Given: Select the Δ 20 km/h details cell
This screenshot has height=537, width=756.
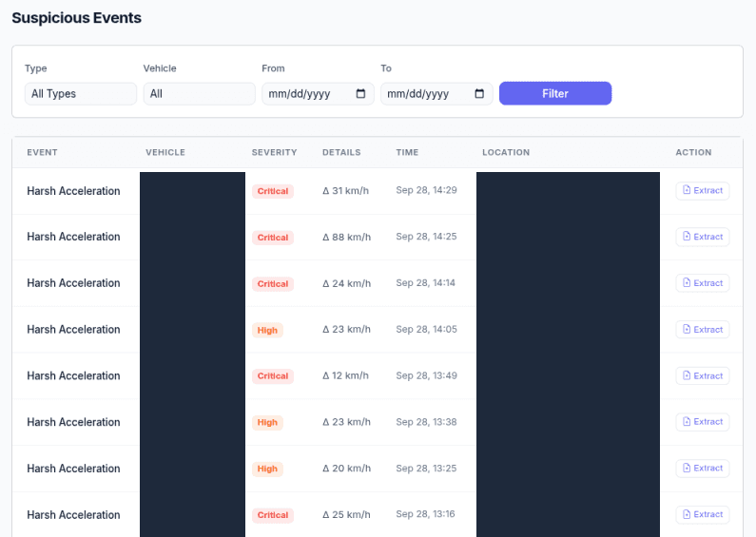Looking at the screenshot, I should [347, 468].
